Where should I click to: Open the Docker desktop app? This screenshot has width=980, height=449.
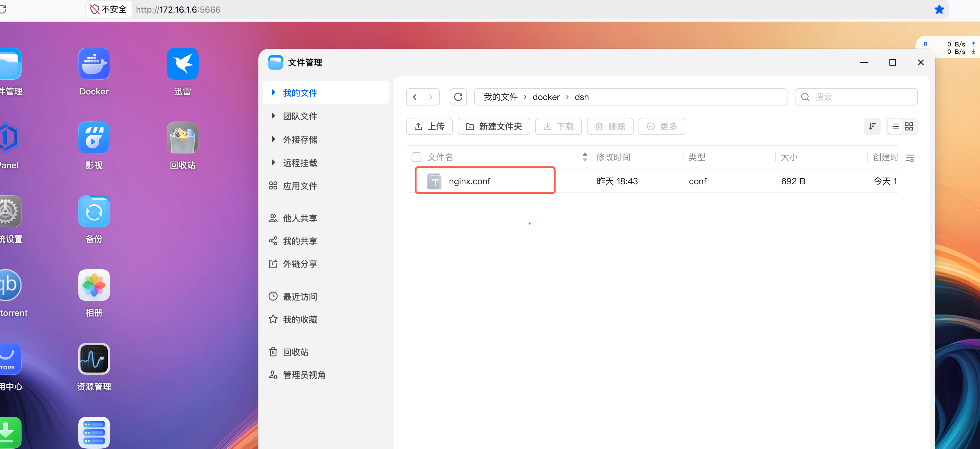pos(94,64)
